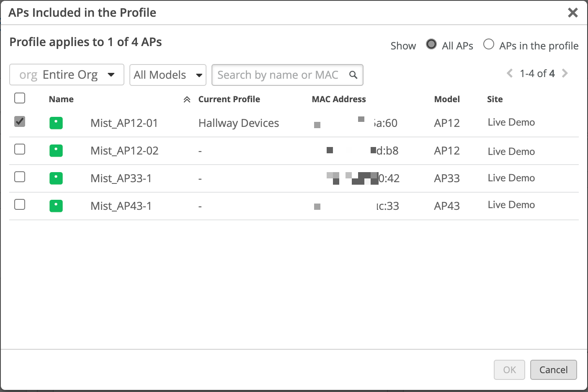Click green status icon for Mist_AP12-01
The image size is (588, 392).
tap(56, 123)
